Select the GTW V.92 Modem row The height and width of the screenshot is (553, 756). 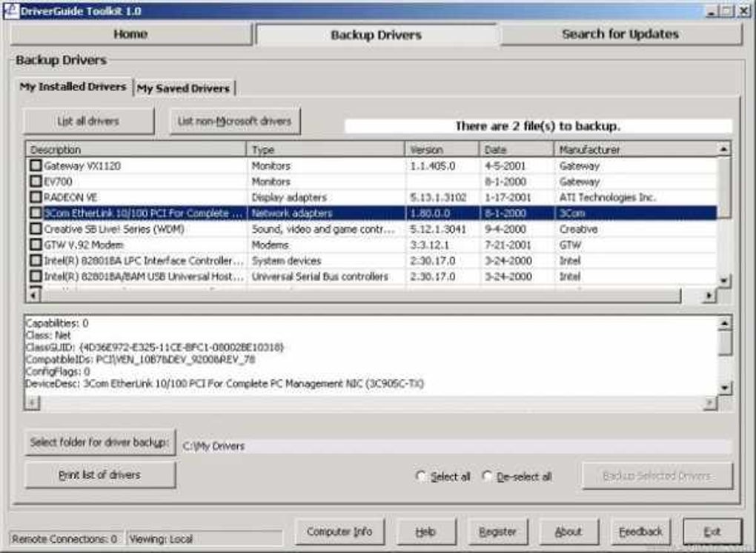point(371,245)
